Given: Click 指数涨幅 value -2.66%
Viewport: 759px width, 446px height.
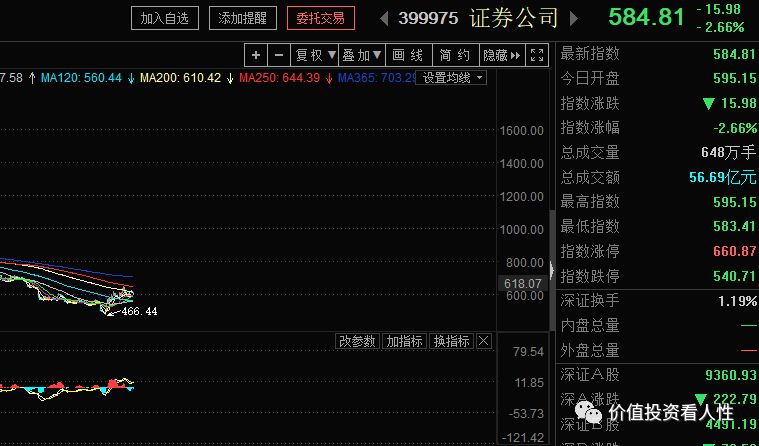Looking at the screenshot, I should [x=735, y=128].
